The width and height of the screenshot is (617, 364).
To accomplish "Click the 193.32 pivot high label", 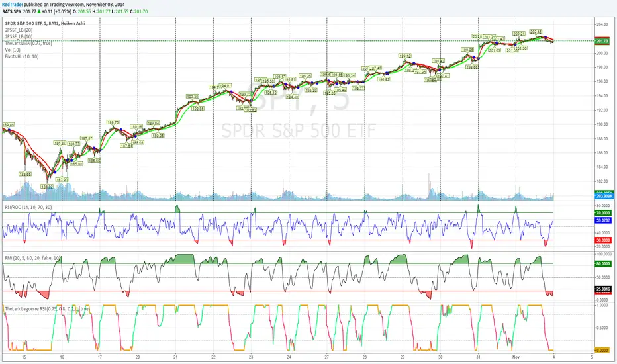I will point(193,97).
